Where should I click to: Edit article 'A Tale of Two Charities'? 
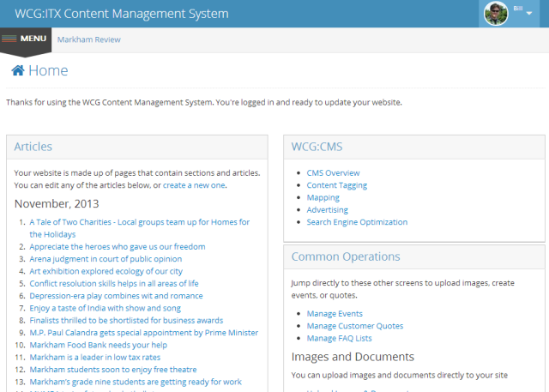click(x=139, y=222)
